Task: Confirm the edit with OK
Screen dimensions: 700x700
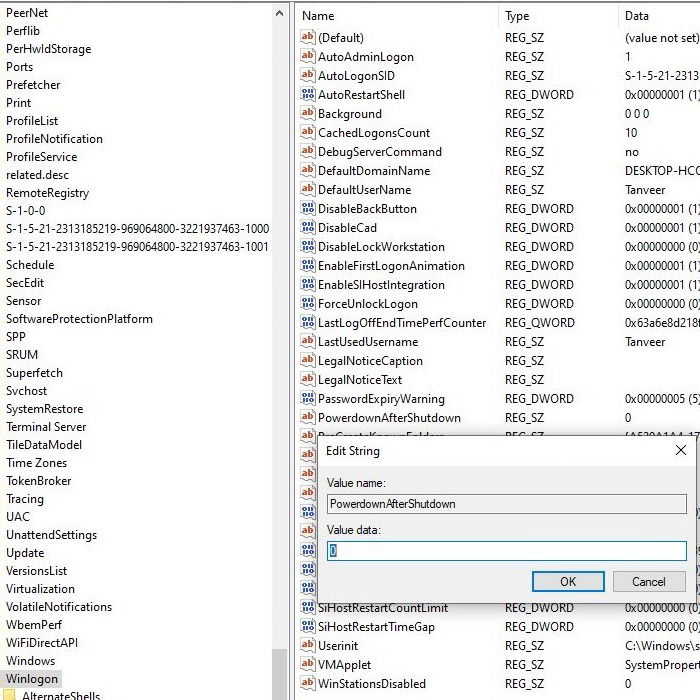Action: (x=568, y=582)
